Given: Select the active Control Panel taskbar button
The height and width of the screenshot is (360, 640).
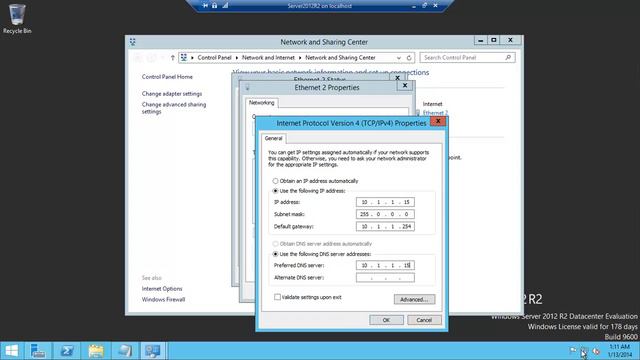Looking at the screenshot, I should tap(153, 351).
